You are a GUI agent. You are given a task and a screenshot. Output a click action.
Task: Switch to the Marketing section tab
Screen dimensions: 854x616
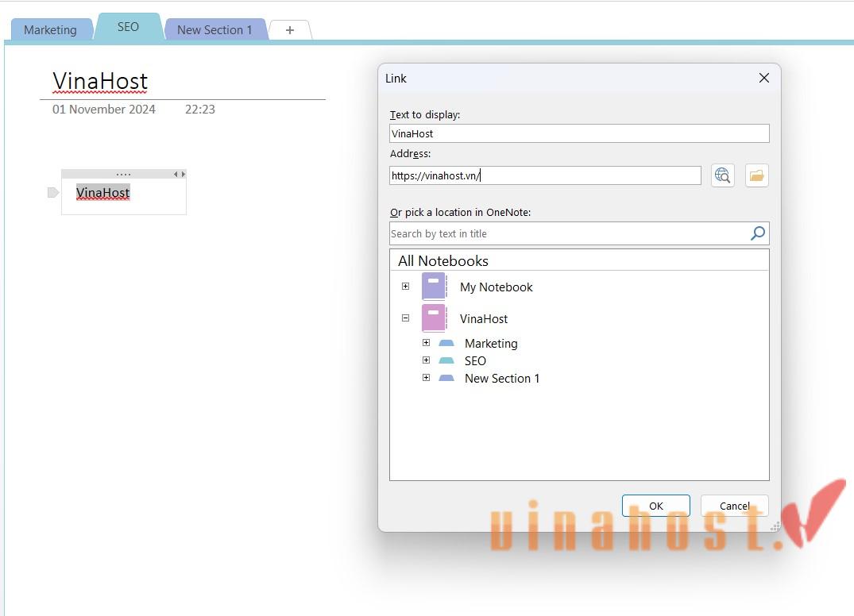(x=50, y=30)
